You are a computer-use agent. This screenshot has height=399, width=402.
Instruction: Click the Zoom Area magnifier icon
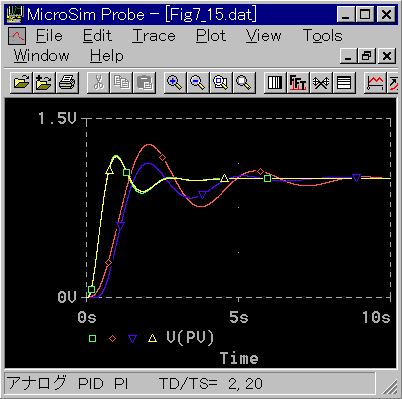[221, 82]
